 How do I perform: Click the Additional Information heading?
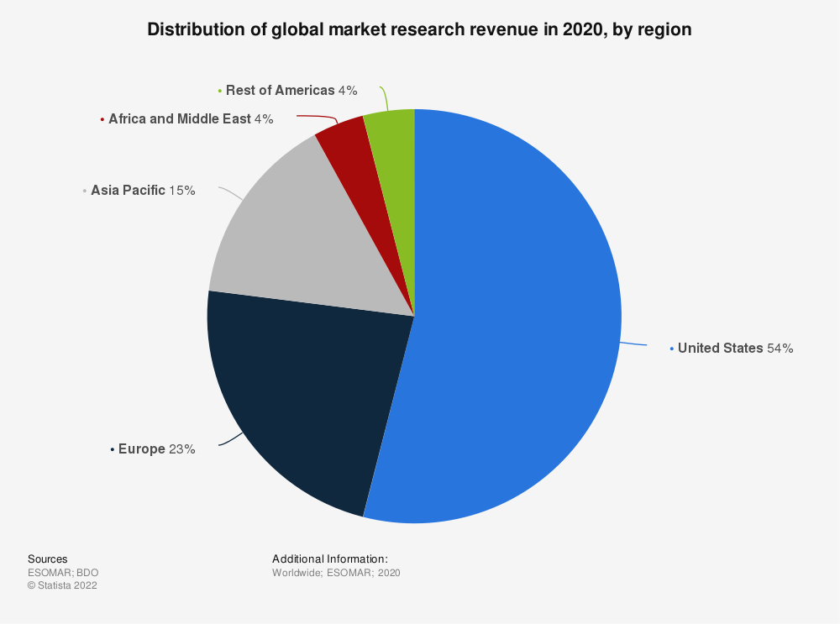point(330,559)
